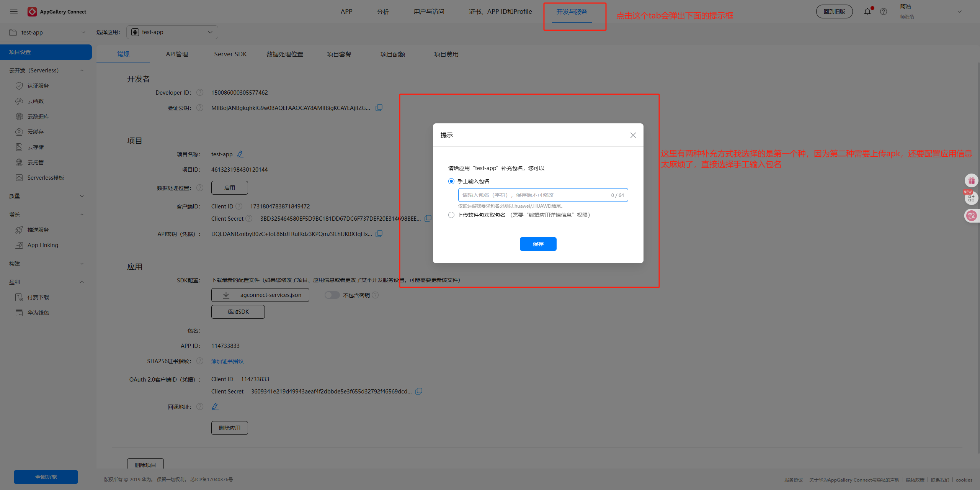This screenshot has width=980, height=490.
Task: Edit the callback address
Action: (x=215, y=406)
